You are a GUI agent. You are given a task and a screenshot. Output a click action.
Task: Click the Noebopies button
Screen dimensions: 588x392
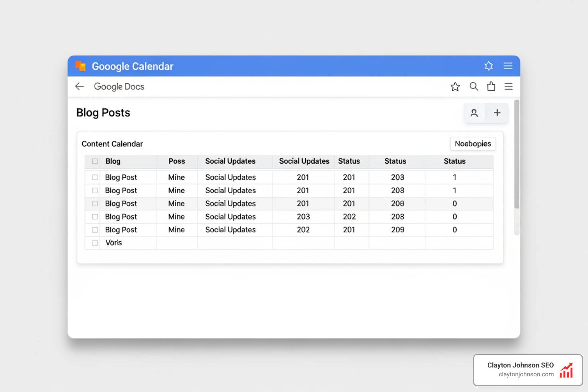click(x=473, y=144)
